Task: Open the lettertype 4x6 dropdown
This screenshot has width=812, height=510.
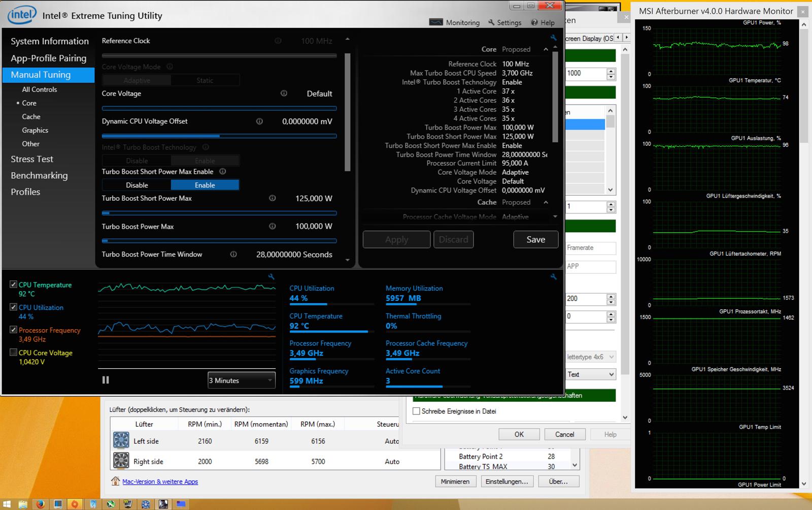Action: click(591, 357)
